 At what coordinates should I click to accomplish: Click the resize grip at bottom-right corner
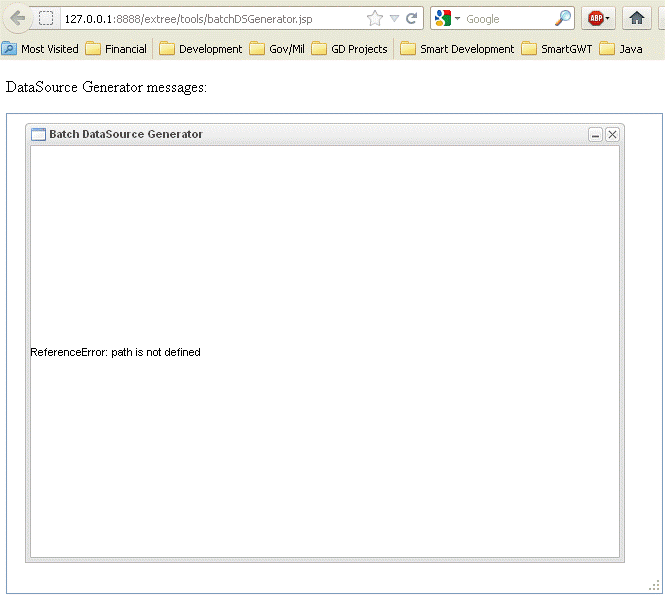coord(654,586)
